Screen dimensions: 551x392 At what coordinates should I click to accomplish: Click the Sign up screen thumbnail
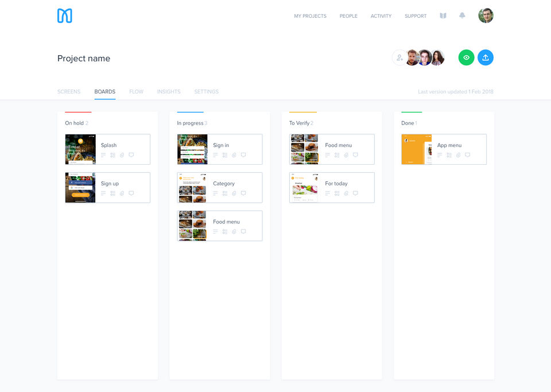click(80, 188)
